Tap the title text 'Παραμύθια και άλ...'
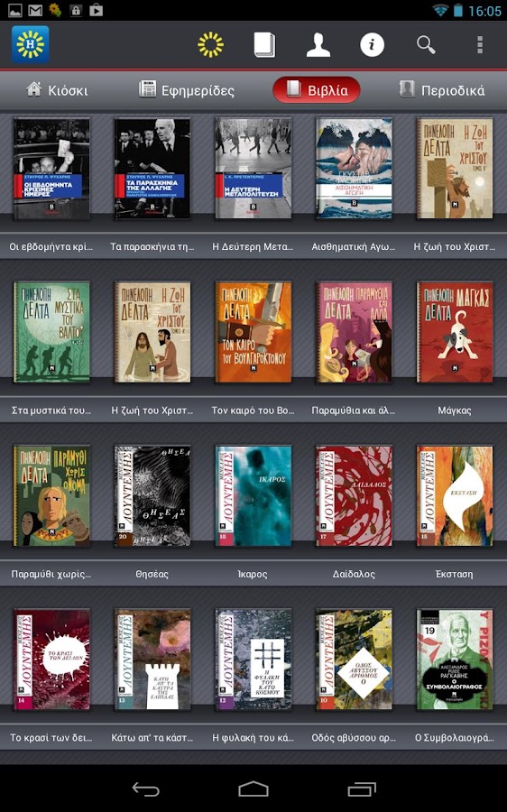Image resolution: width=507 pixels, height=812 pixels. coord(354,411)
